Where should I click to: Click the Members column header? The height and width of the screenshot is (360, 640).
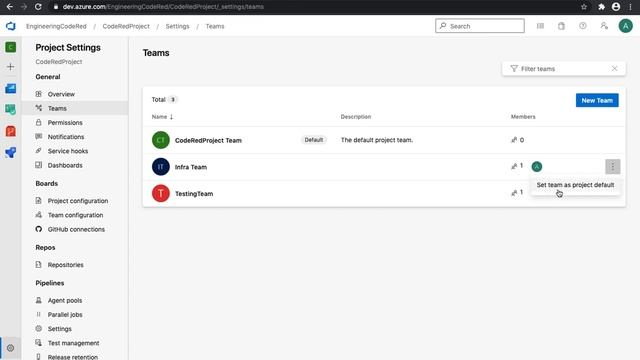523,117
